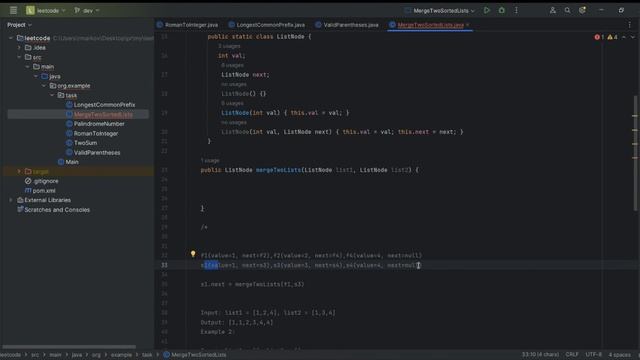This screenshot has height=360, width=640.
Task: Click the '1 usage' hint above mergeTwoLists
Action: coord(210,161)
